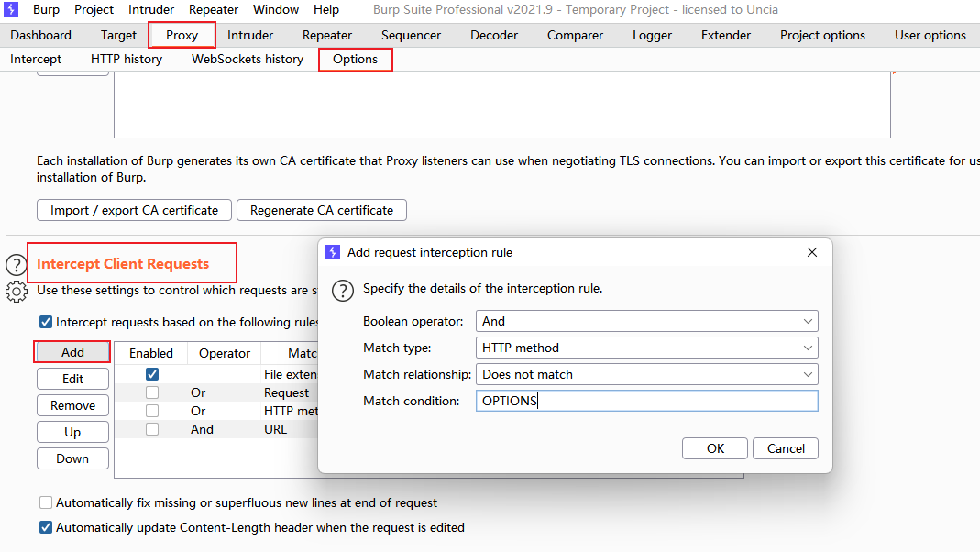Open the Burp menu
The image size is (980, 552).
click(x=46, y=9)
